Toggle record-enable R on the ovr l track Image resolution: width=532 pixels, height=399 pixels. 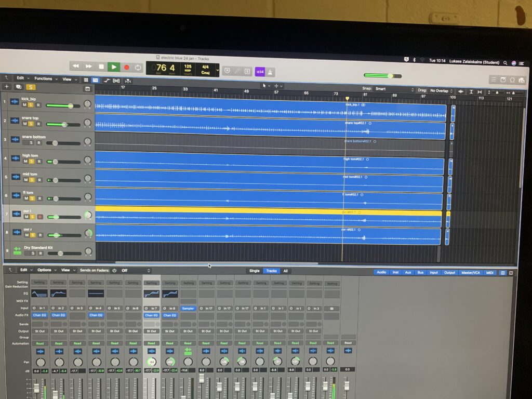[x=39, y=217]
